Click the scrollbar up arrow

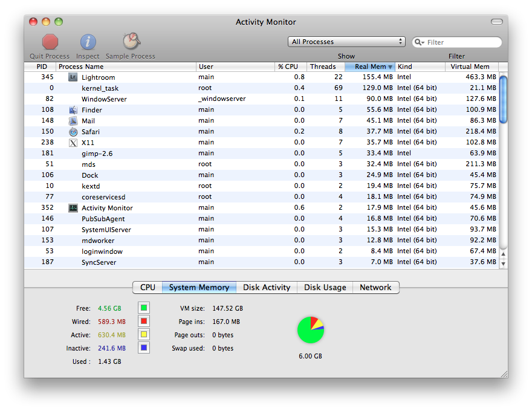coord(504,254)
